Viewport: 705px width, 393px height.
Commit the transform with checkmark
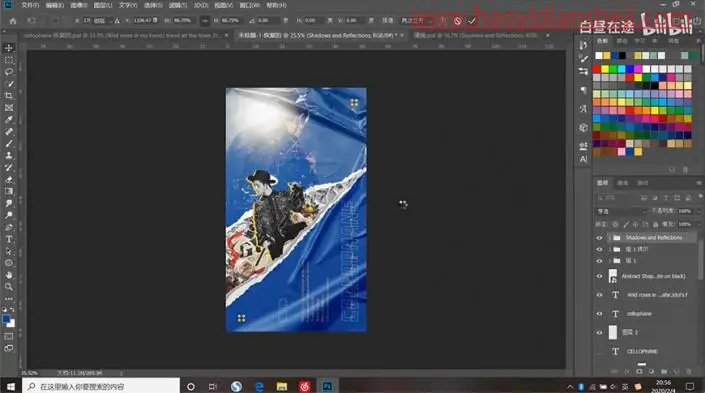coord(472,21)
